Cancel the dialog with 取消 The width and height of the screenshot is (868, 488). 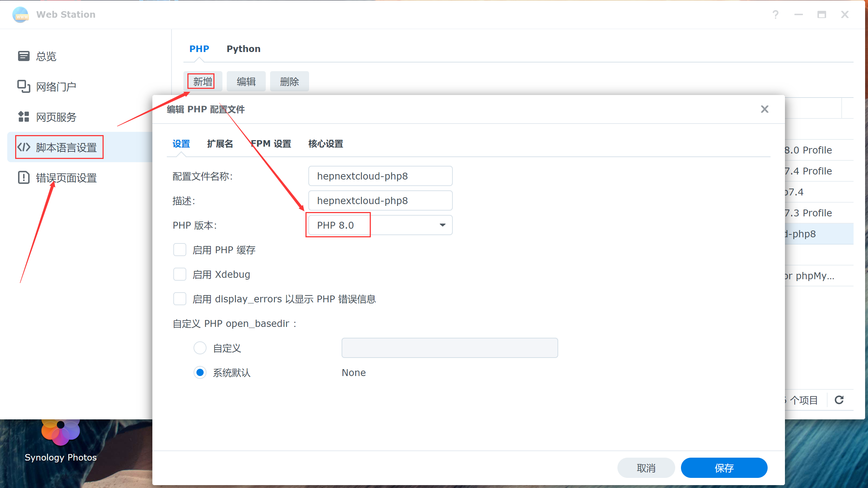point(646,467)
